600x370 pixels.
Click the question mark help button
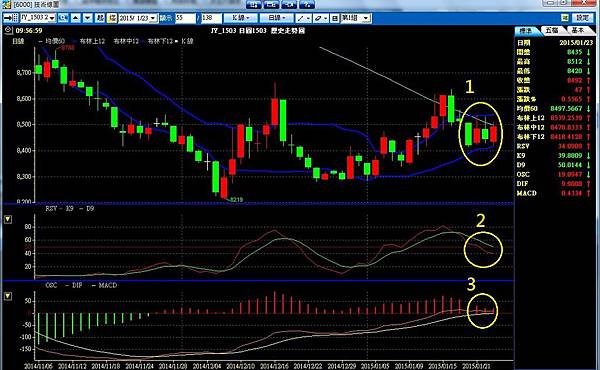coord(307,4)
